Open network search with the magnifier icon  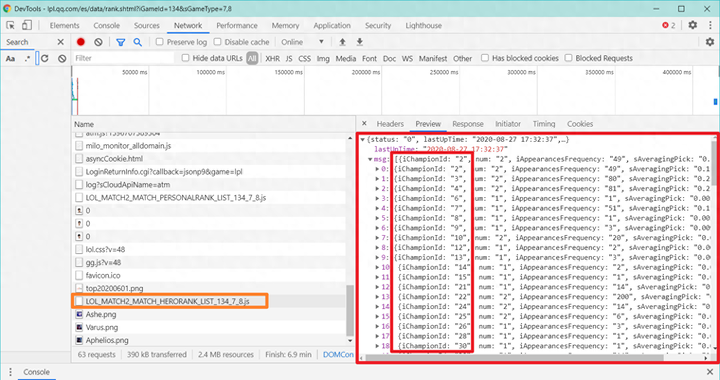pyautogui.click(x=137, y=42)
